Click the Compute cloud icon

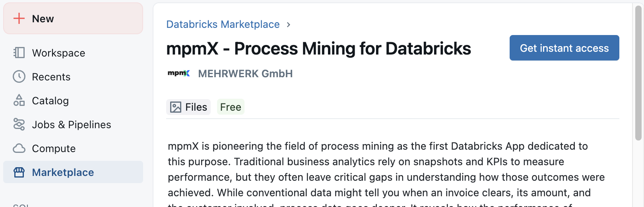(19, 148)
